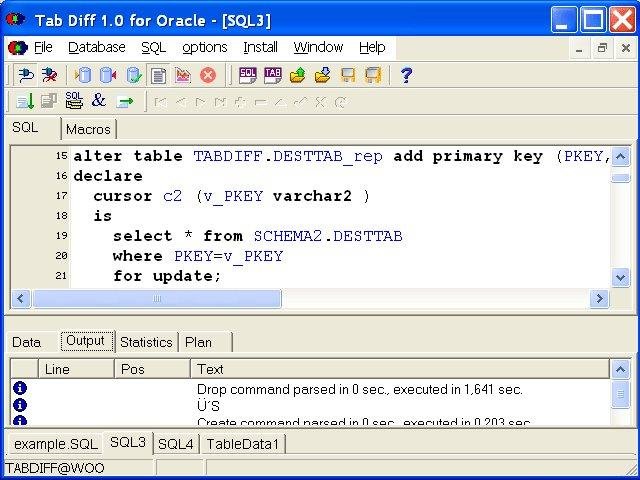Open a new SQL window icon
This screenshot has width=640, height=480.
click(248, 76)
